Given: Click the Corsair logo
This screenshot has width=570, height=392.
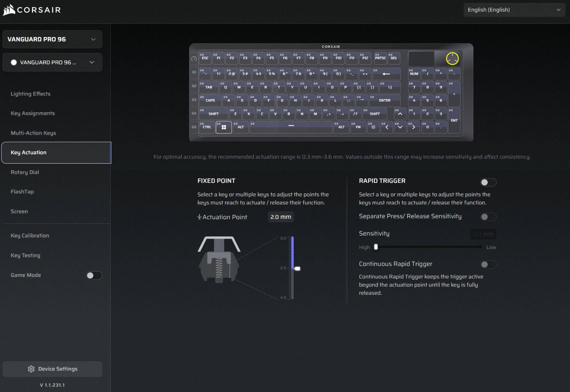Looking at the screenshot, I should [x=32, y=10].
